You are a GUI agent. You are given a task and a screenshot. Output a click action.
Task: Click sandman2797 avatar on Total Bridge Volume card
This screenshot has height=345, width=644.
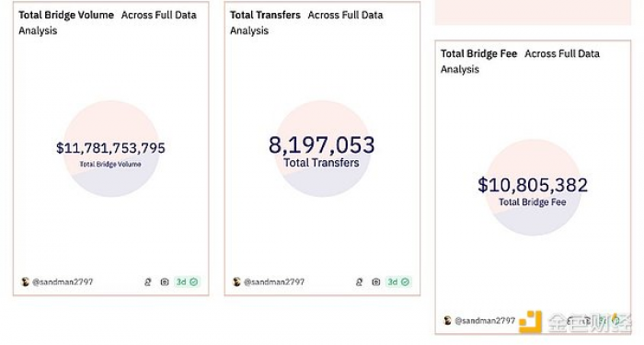coord(25,282)
